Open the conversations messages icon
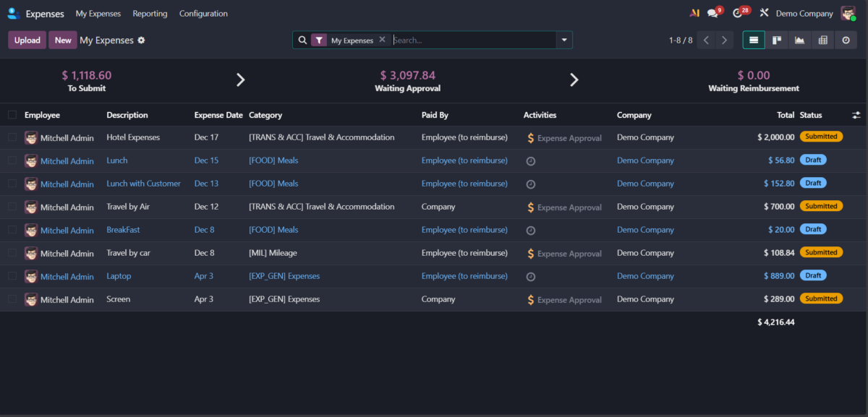 [x=713, y=13]
